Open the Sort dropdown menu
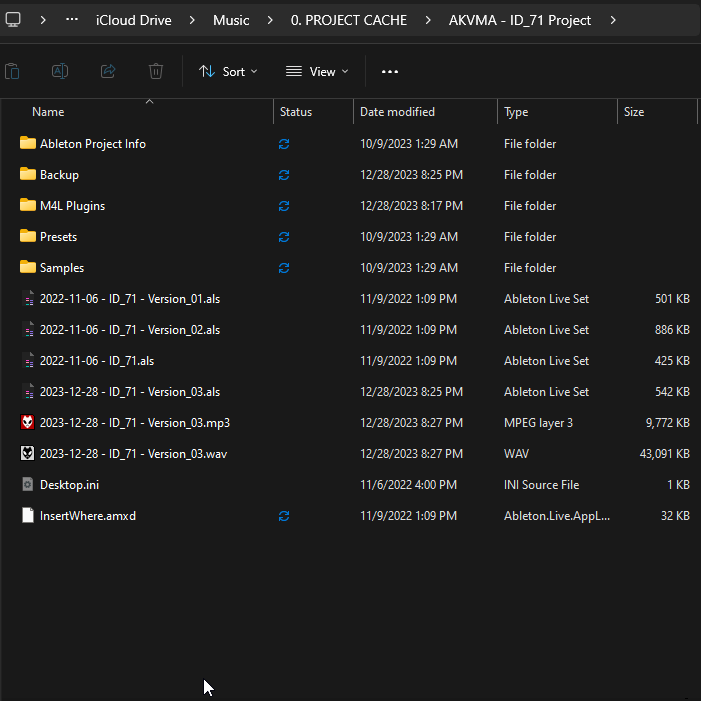 tap(228, 71)
